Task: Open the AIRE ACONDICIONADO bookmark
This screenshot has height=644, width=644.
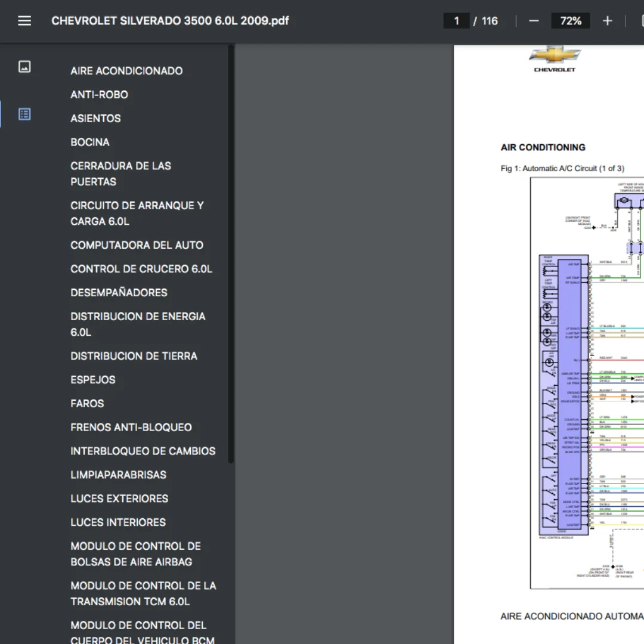Action: coord(126,71)
